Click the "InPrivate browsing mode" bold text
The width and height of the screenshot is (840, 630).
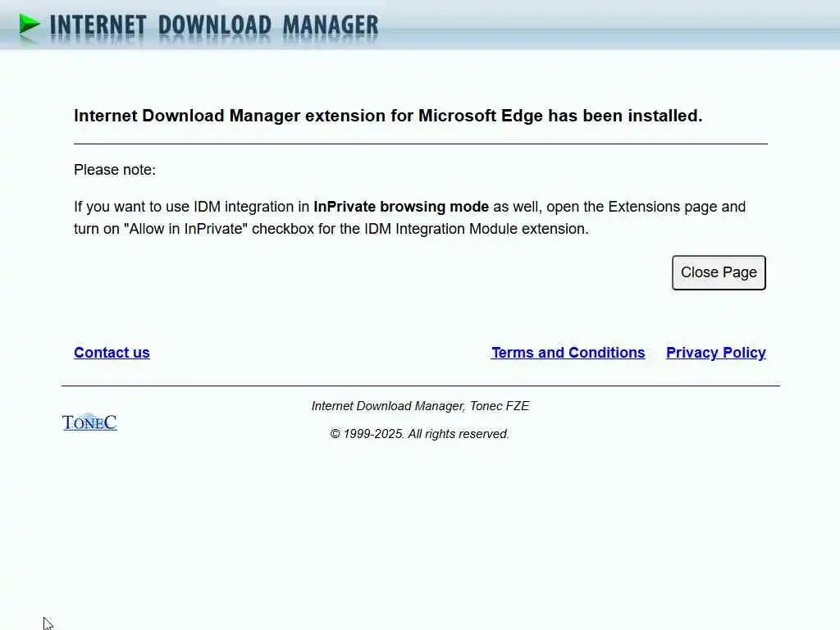click(400, 207)
